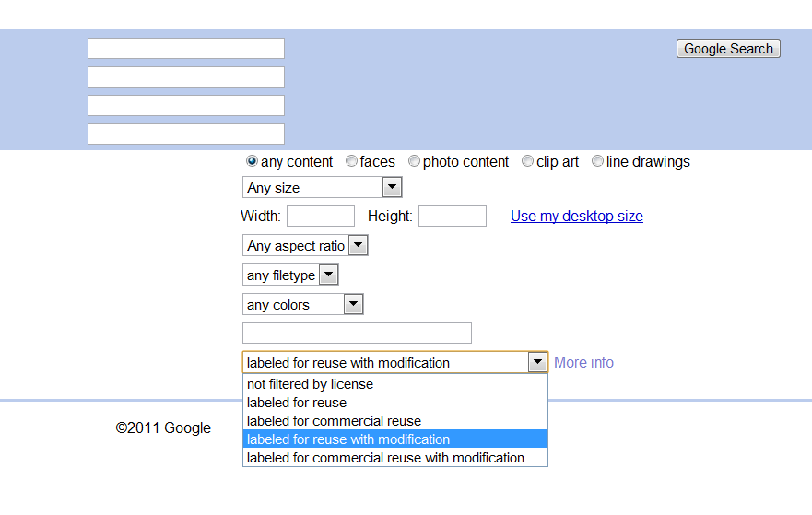This screenshot has width=812, height=515.
Task: Select the 'any content' radio button
Action: click(252, 161)
